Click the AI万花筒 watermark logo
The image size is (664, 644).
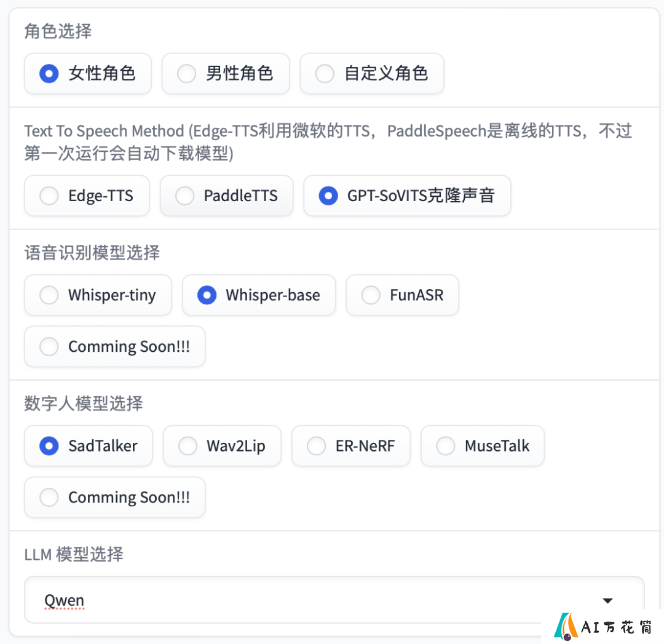pos(602,627)
